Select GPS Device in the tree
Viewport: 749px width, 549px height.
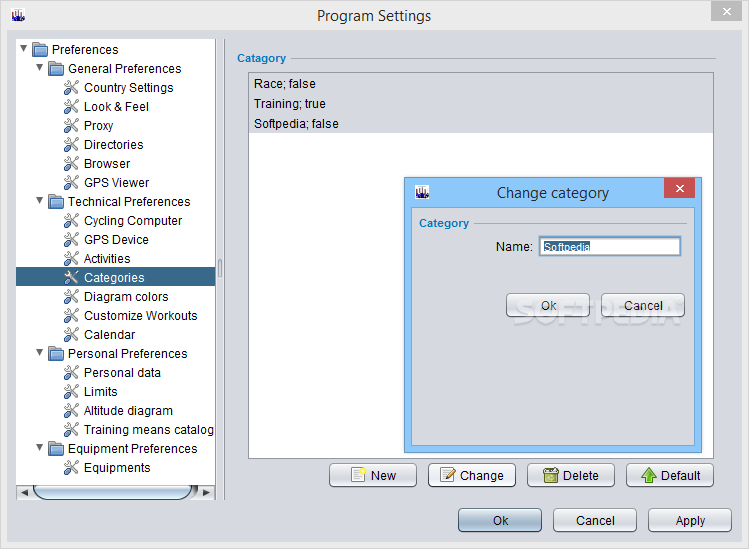click(x=116, y=240)
